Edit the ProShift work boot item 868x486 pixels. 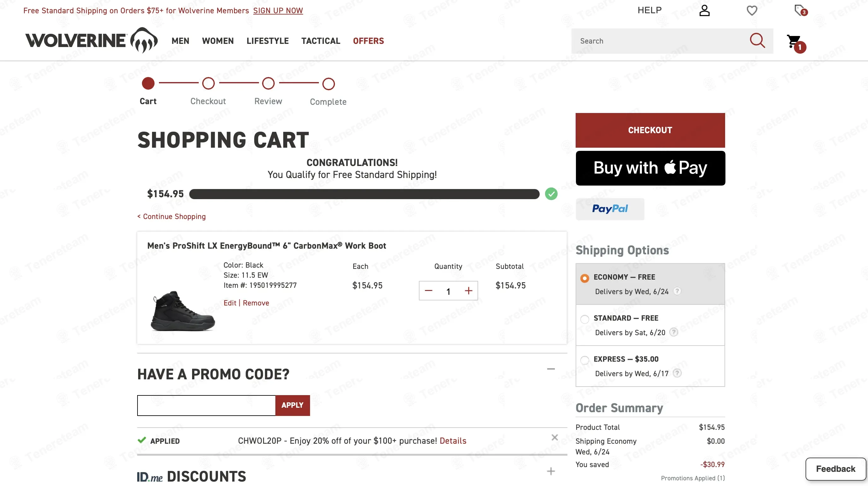230,303
